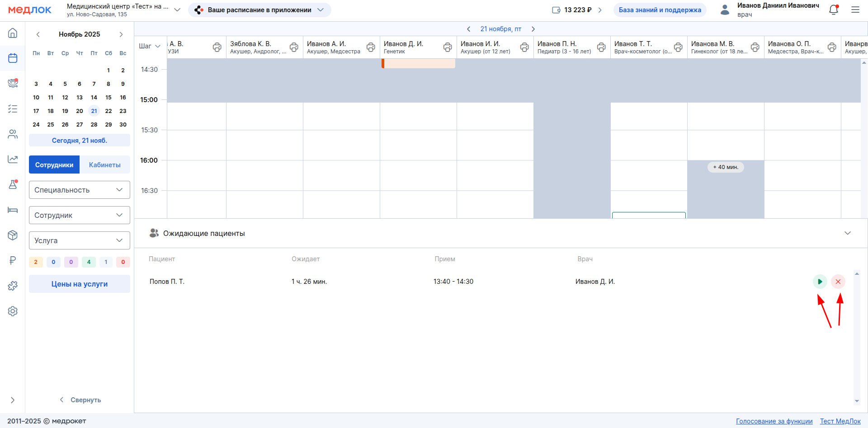Open the analytics chart icon in sidebar
Screen dimensions: 868x428
pyautogui.click(x=13, y=159)
